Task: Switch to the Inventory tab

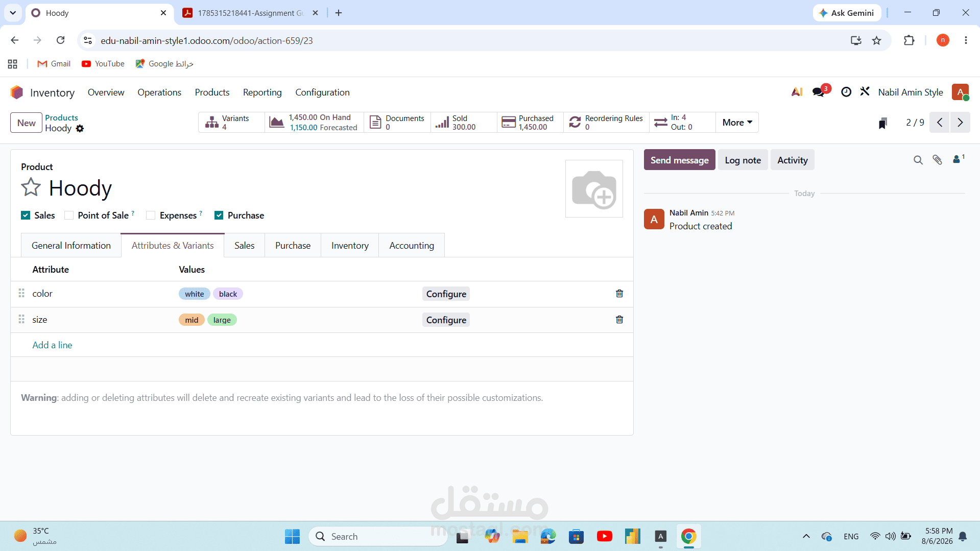Action: pyautogui.click(x=350, y=246)
